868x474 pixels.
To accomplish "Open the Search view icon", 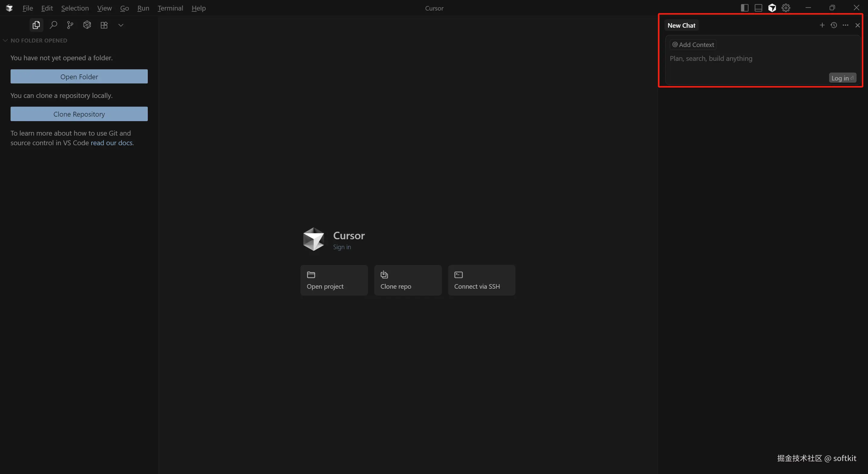I will pos(53,25).
